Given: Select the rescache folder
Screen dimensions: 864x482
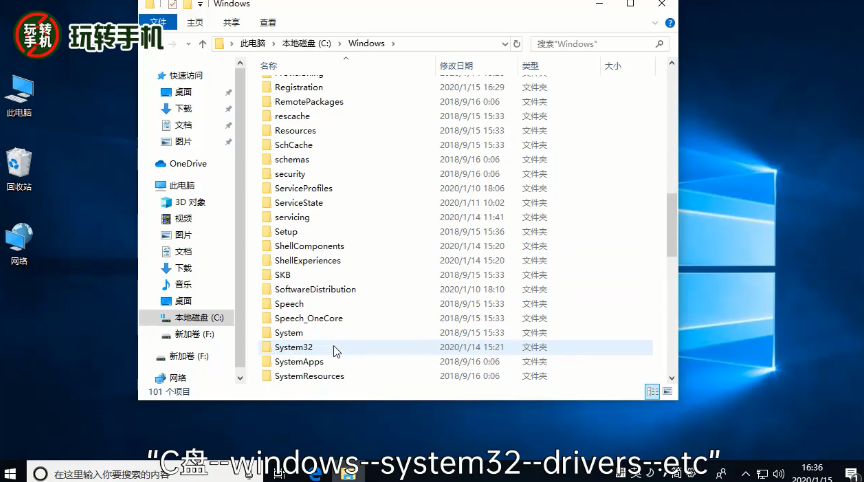Looking at the screenshot, I should 292,116.
